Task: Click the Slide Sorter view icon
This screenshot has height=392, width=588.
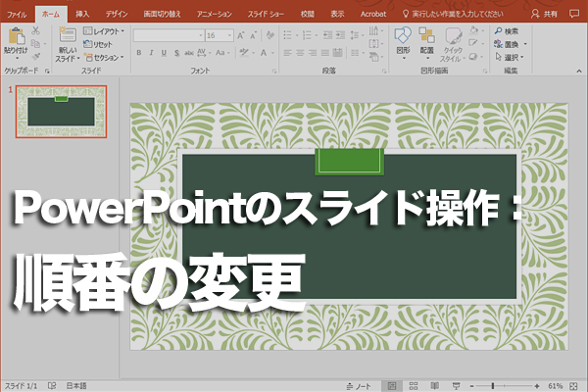Action: pos(414,385)
